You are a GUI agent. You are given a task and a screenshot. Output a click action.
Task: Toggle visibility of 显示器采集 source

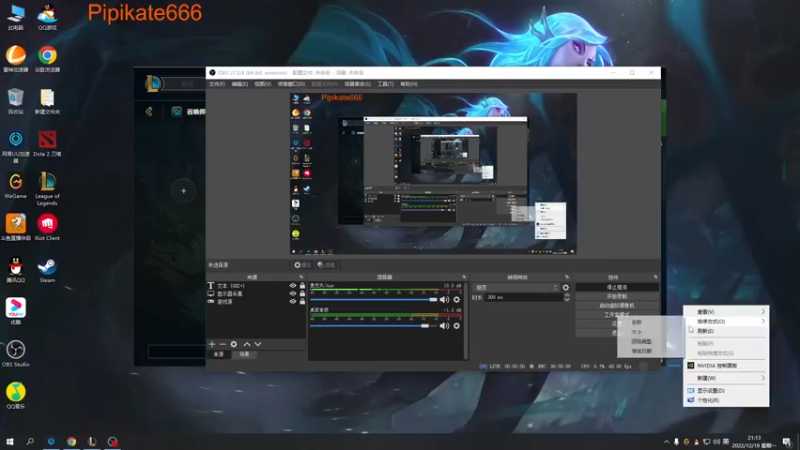[x=293, y=293]
